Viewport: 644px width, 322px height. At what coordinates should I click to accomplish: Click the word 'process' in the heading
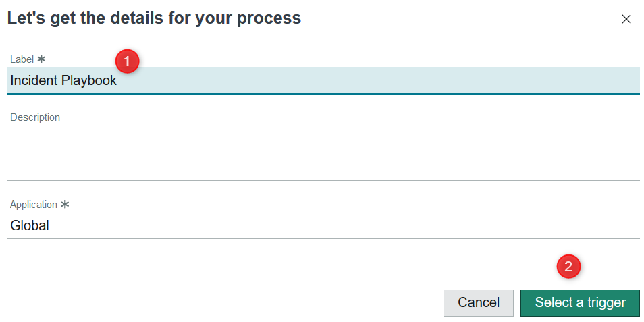(x=273, y=19)
